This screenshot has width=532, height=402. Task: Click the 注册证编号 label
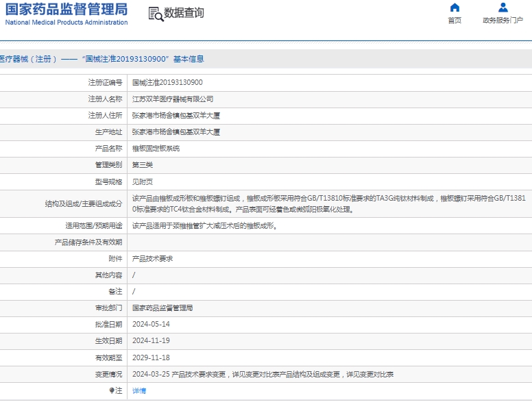point(105,82)
